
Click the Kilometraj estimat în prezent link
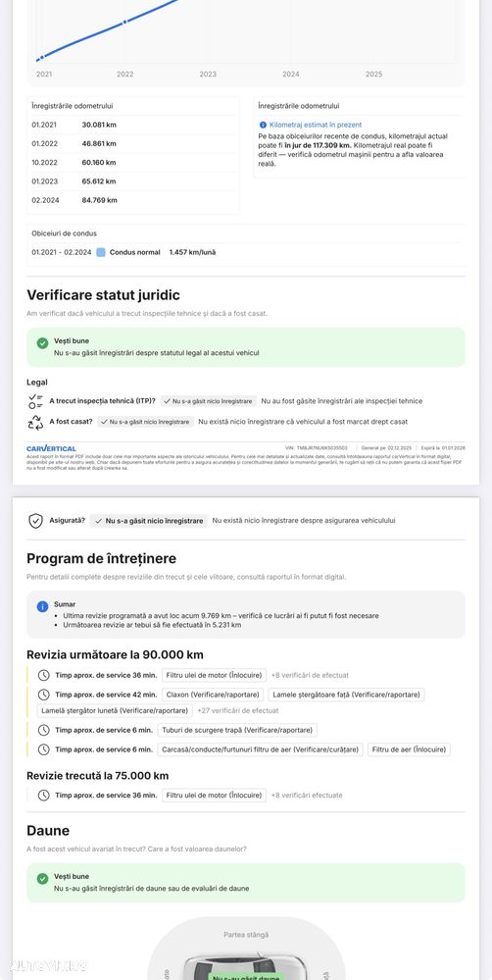[316, 125]
